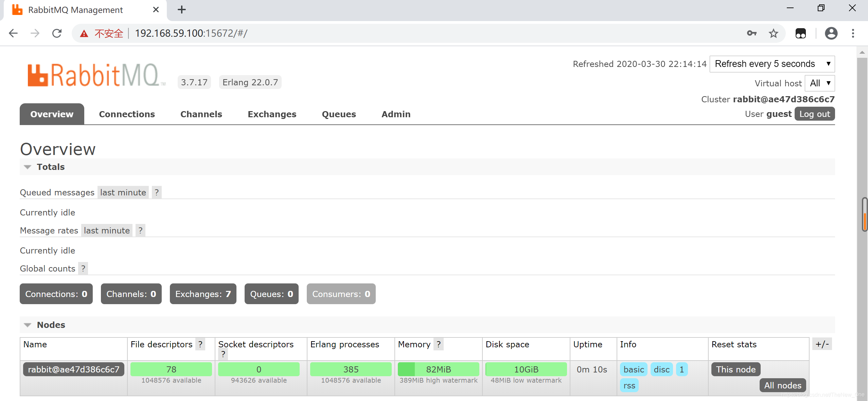868x401 pixels.
Task: Switch to the Overview tab
Action: 52,114
